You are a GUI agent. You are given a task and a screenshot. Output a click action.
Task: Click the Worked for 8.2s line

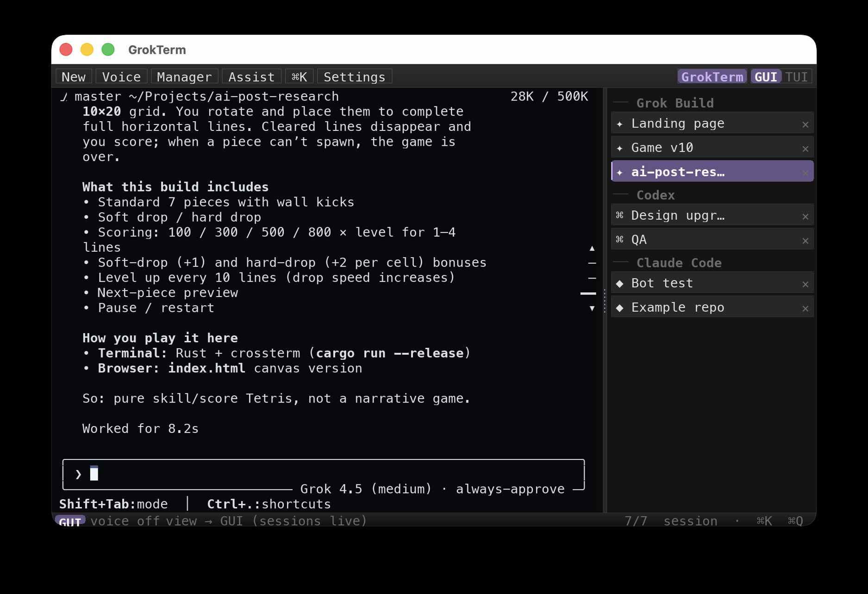click(x=140, y=428)
